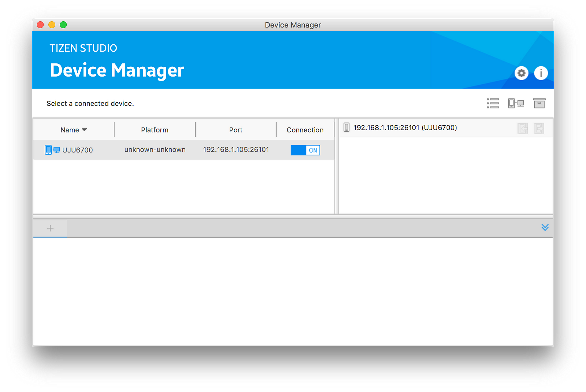Image resolution: width=586 pixels, height=392 pixels.
Task: Click phone icon beside 192.168.1.105:26101 header
Action: pyautogui.click(x=346, y=127)
